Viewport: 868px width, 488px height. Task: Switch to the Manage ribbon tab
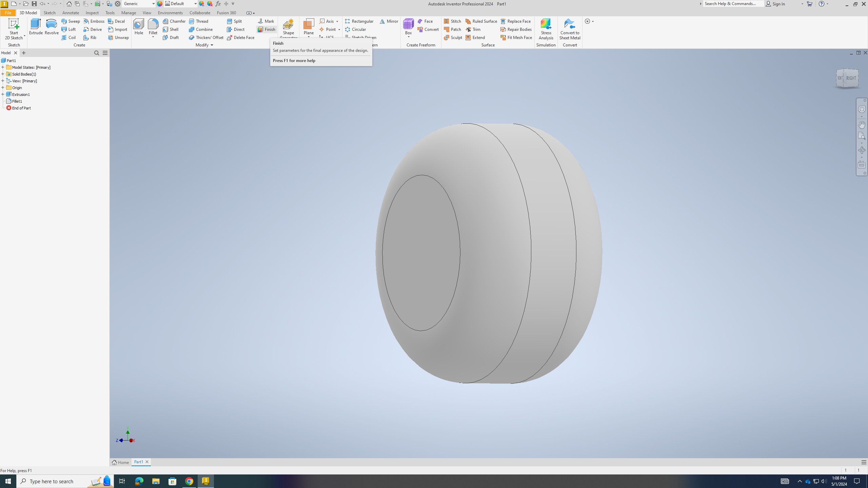(x=129, y=13)
